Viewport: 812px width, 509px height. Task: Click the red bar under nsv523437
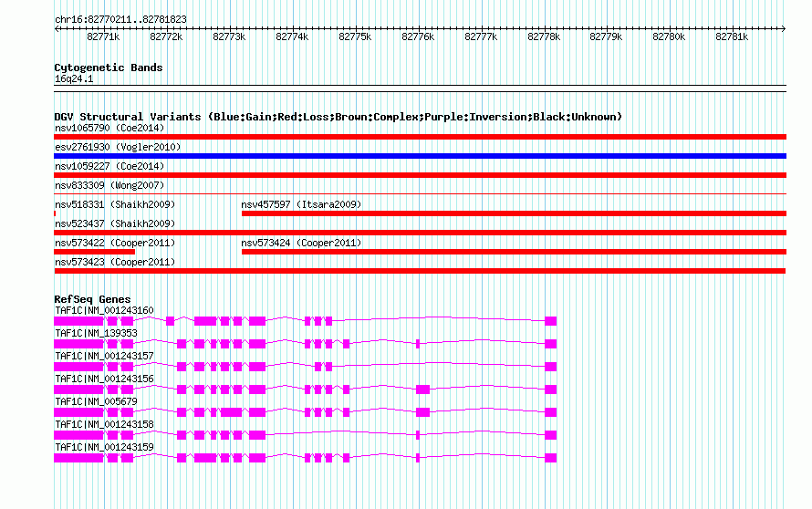coord(420,233)
